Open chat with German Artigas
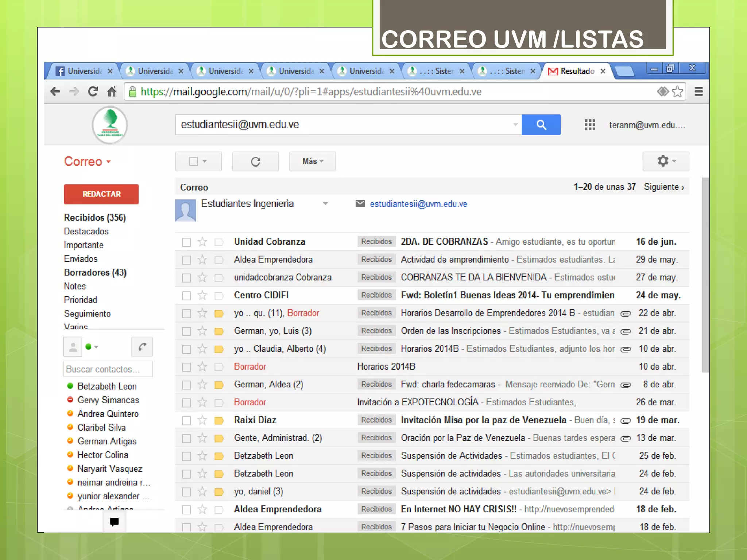 [107, 442]
